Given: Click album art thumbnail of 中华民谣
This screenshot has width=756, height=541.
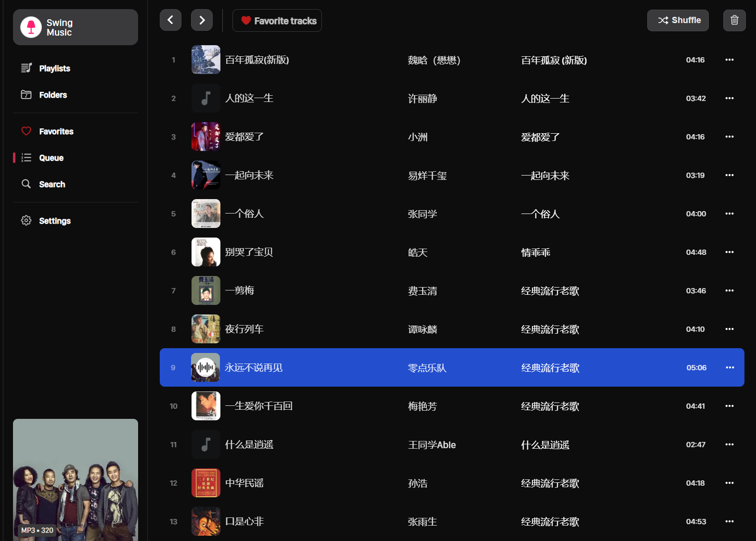Looking at the screenshot, I should 206,483.
